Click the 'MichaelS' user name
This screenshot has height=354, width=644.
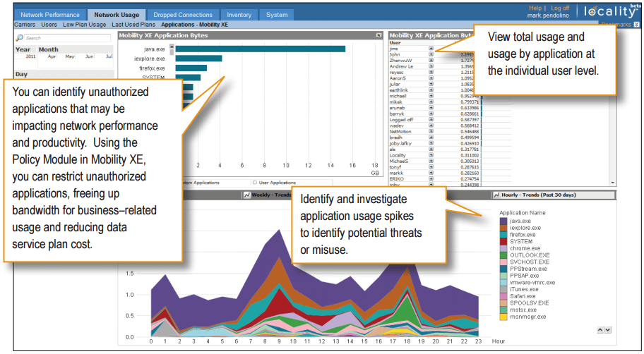399,161
